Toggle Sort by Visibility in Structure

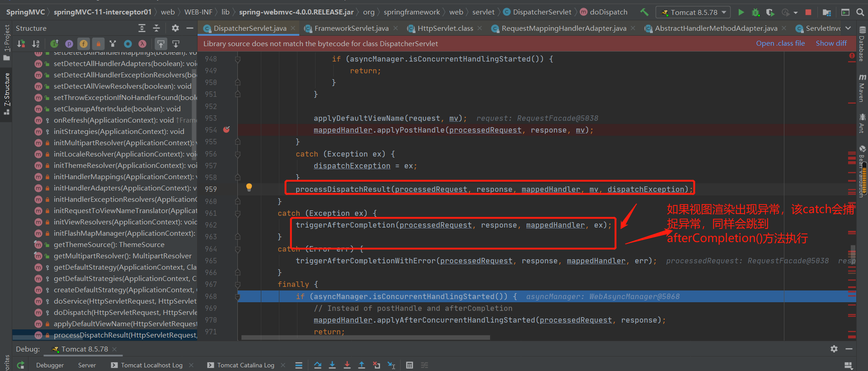click(21, 43)
